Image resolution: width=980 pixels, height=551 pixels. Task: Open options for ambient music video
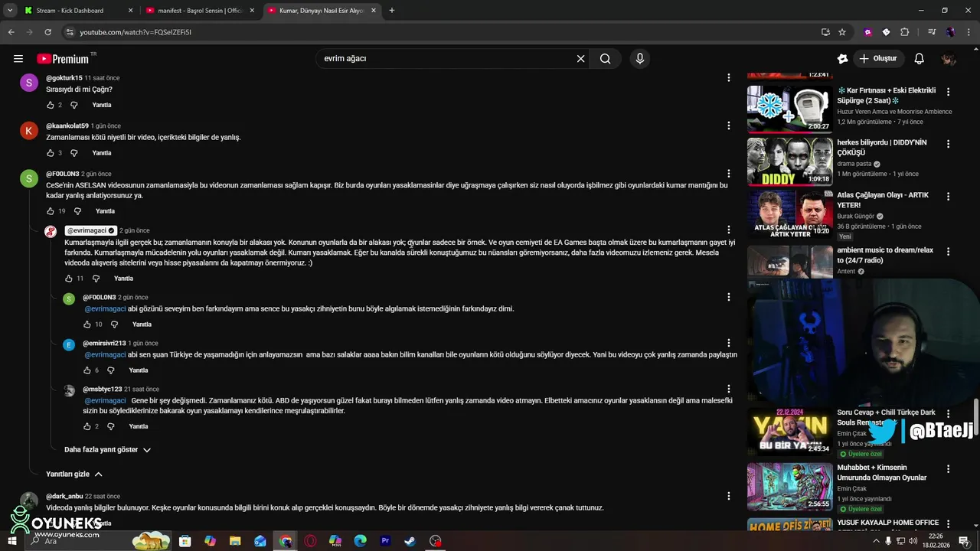(x=948, y=251)
